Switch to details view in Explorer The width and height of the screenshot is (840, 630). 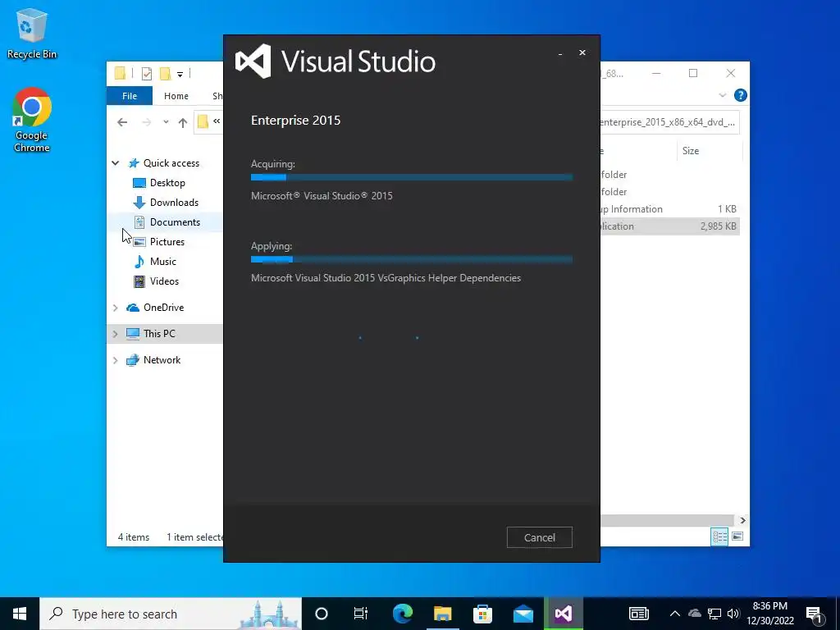point(719,536)
